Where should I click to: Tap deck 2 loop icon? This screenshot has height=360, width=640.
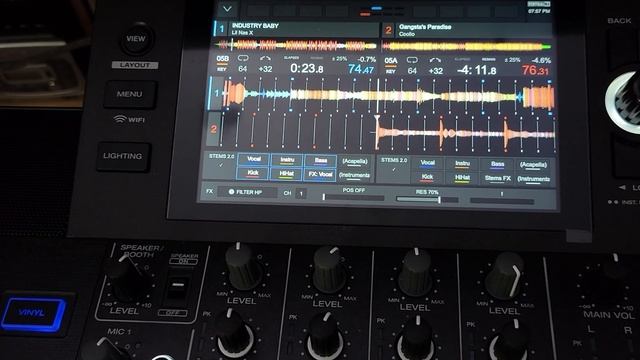click(412, 60)
